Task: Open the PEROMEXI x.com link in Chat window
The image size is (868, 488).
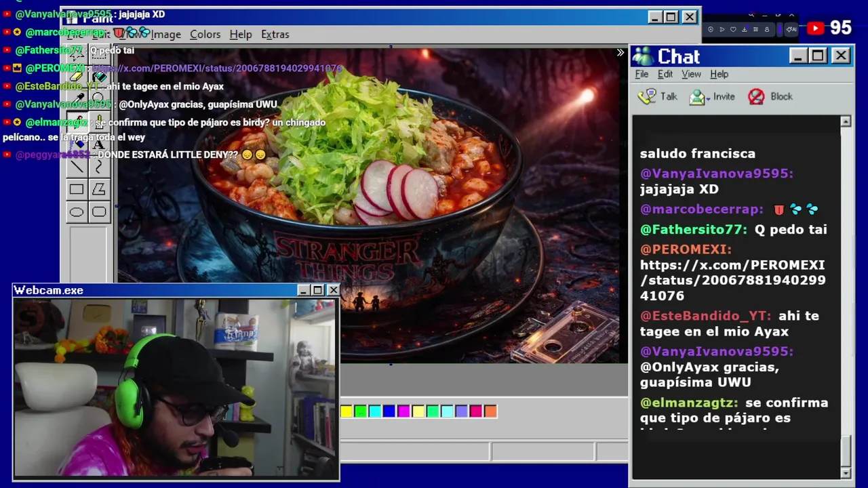Action: (732, 280)
